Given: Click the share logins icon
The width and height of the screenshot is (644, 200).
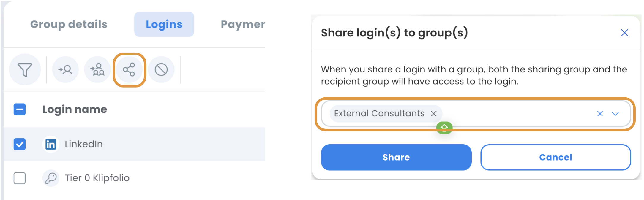Looking at the screenshot, I should (129, 70).
